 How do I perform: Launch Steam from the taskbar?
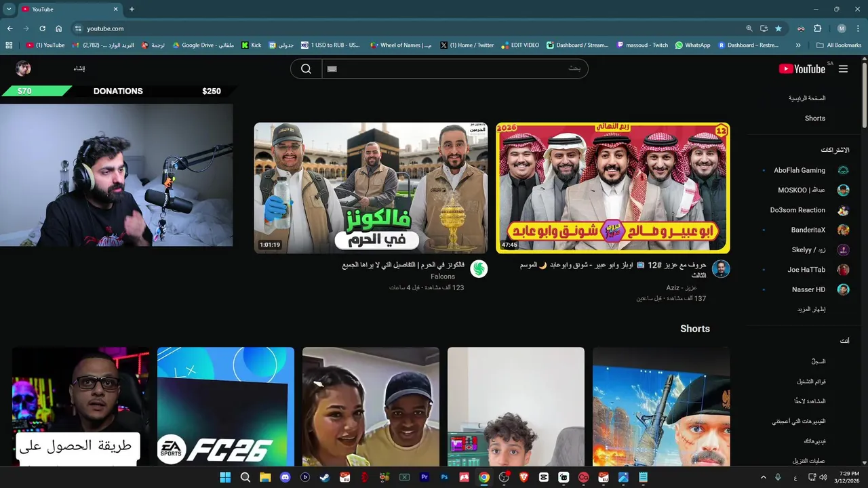[325, 477]
